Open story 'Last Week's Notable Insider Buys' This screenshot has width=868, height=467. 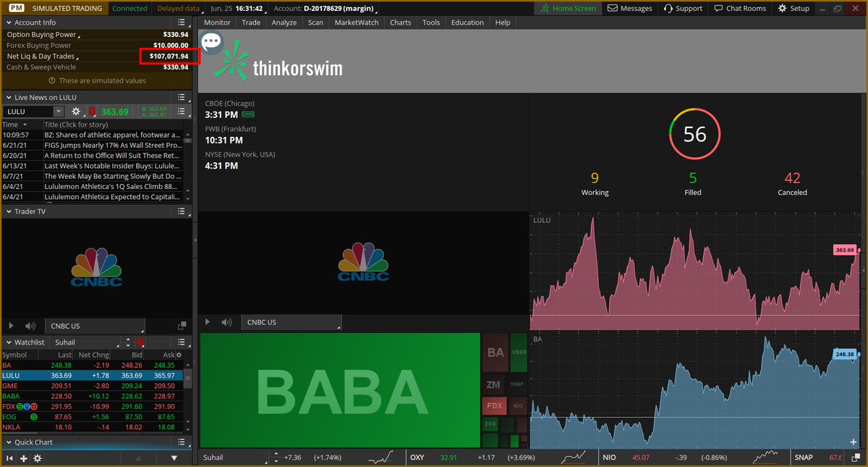113,166
